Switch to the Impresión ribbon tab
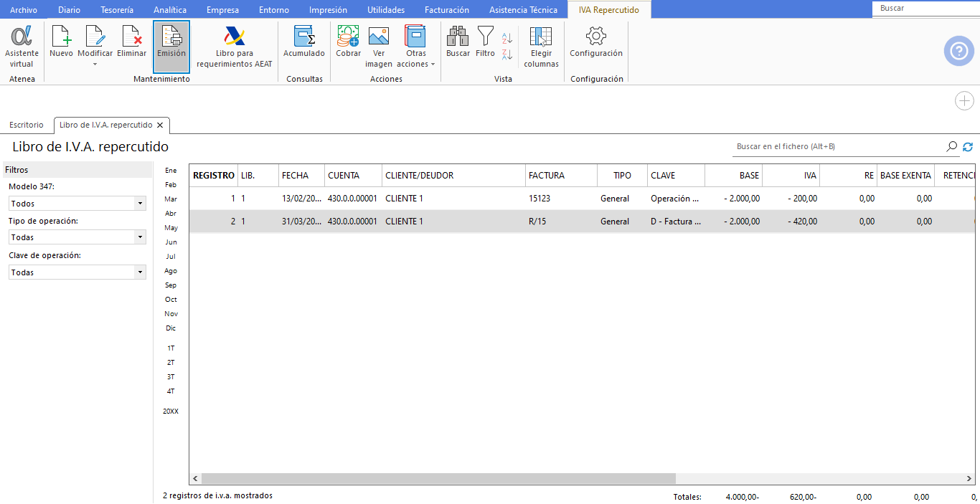The width and height of the screenshot is (980, 504). [328, 10]
